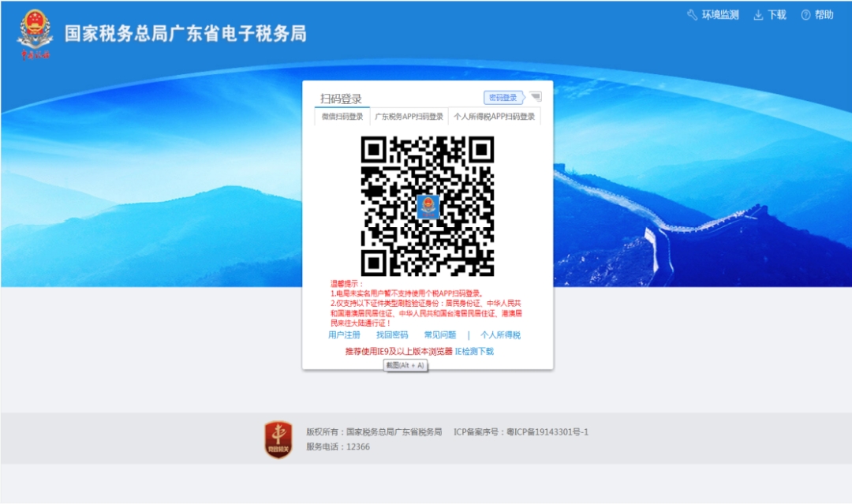Click the 扫码登录 panel heading
Image resolution: width=852 pixels, height=504 pixels.
pyautogui.click(x=341, y=99)
